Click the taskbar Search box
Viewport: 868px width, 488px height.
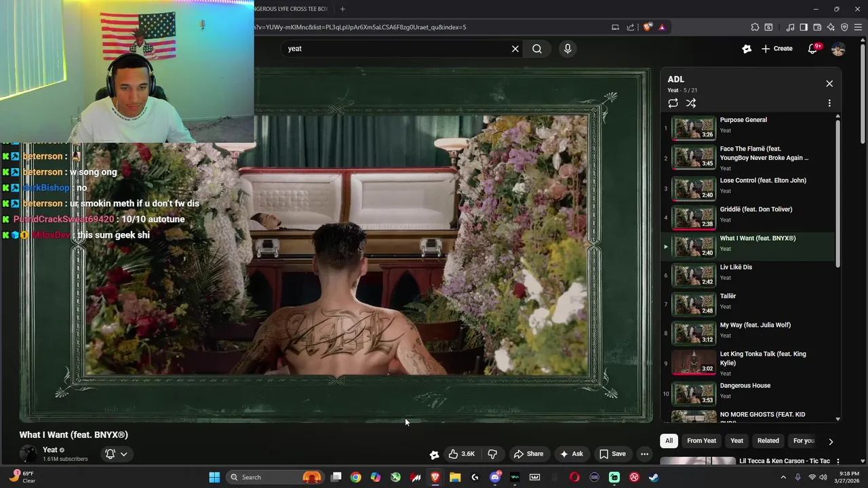coord(275,477)
